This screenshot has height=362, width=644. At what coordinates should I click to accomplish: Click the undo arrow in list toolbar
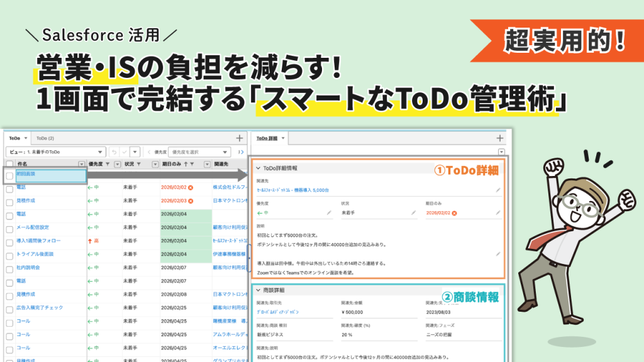(x=114, y=151)
